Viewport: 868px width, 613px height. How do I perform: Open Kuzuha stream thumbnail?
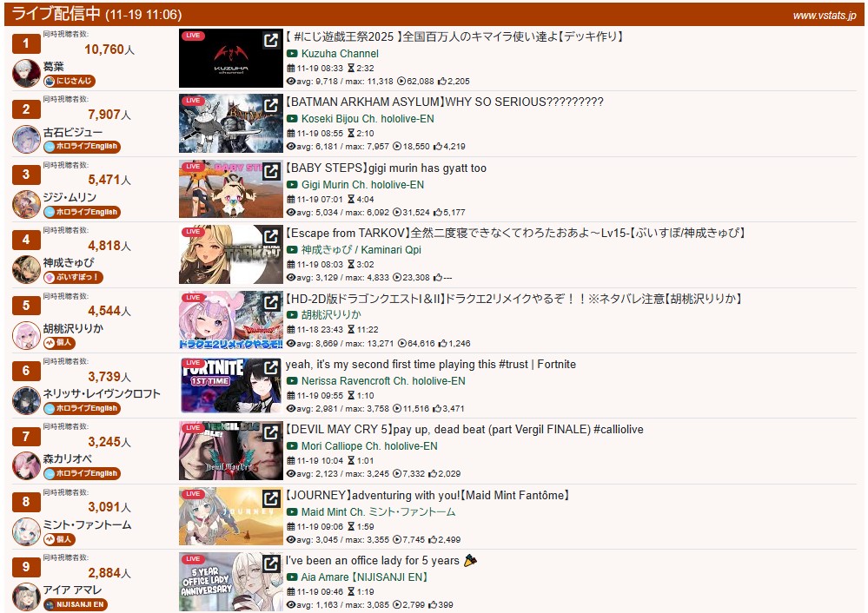231,58
